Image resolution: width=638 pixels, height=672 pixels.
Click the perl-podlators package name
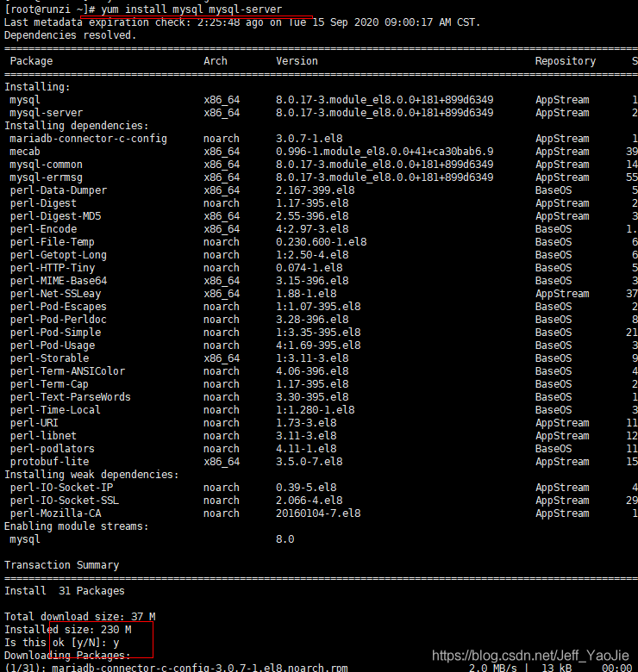pyautogui.click(x=53, y=449)
